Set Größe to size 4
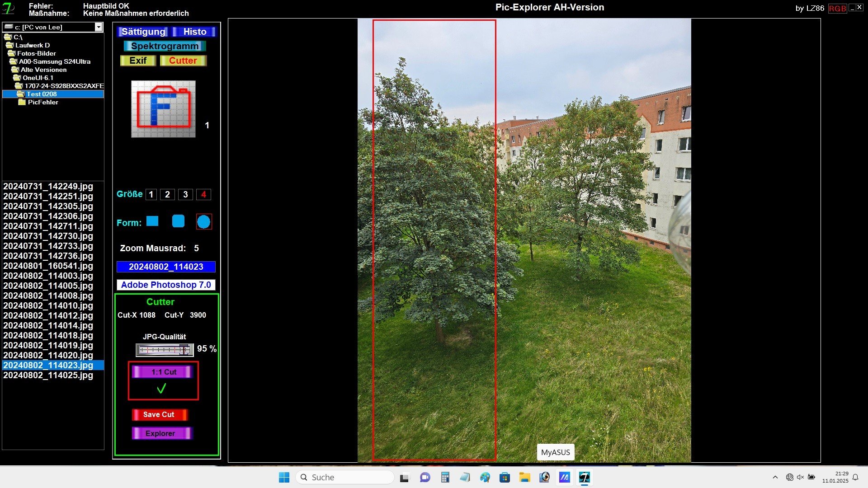Screen dimensions: 868x488 pyautogui.click(x=203, y=194)
